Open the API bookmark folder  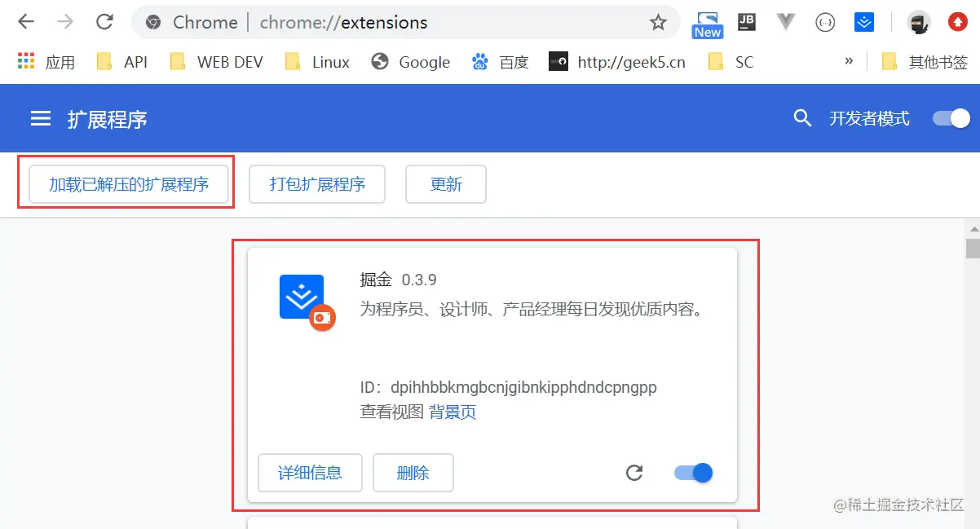tap(121, 62)
